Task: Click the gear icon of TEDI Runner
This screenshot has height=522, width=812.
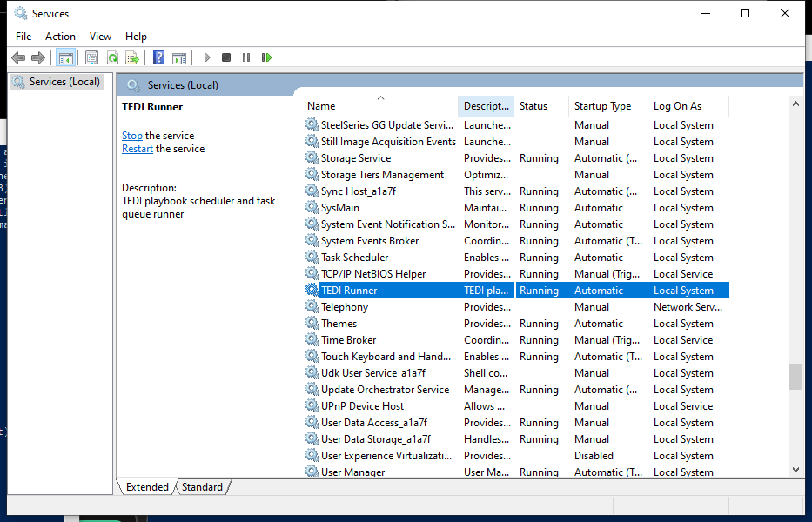Action: click(x=312, y=290)
